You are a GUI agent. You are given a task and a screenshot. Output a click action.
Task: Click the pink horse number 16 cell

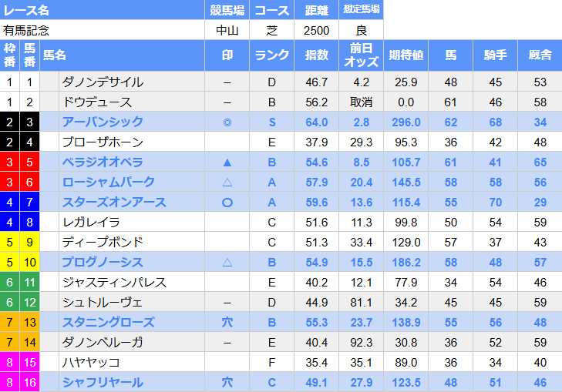click(30, 382)
